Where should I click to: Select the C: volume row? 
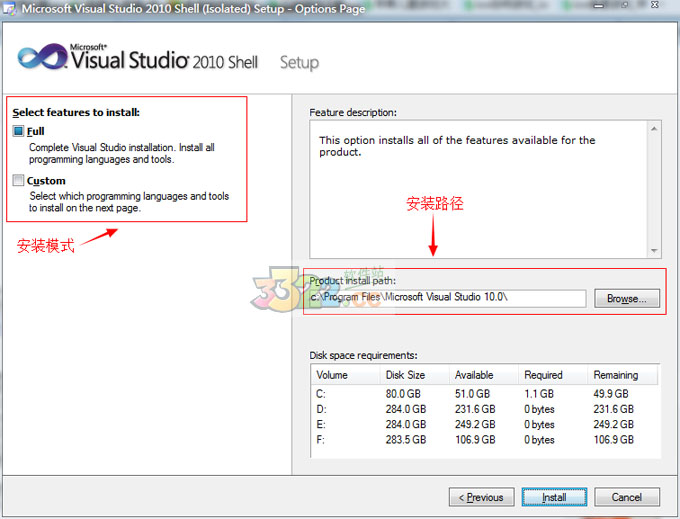pos(485,394)
